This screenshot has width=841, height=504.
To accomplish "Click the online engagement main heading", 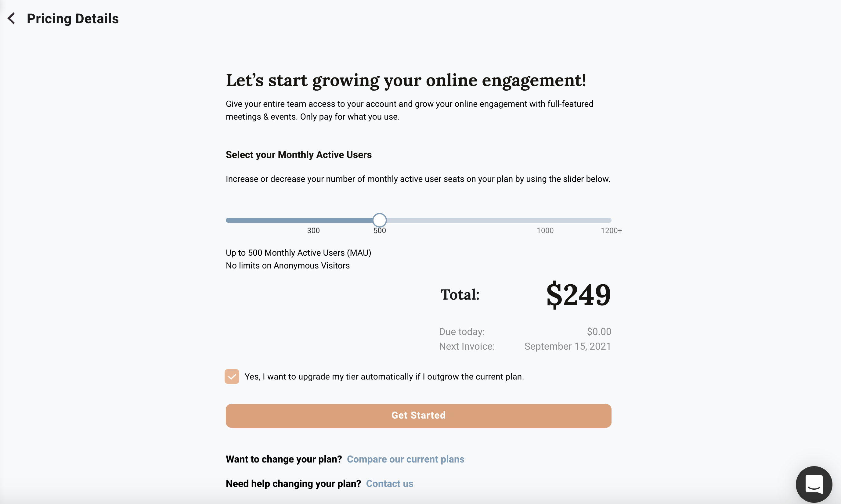I will (x=406, y=80).
